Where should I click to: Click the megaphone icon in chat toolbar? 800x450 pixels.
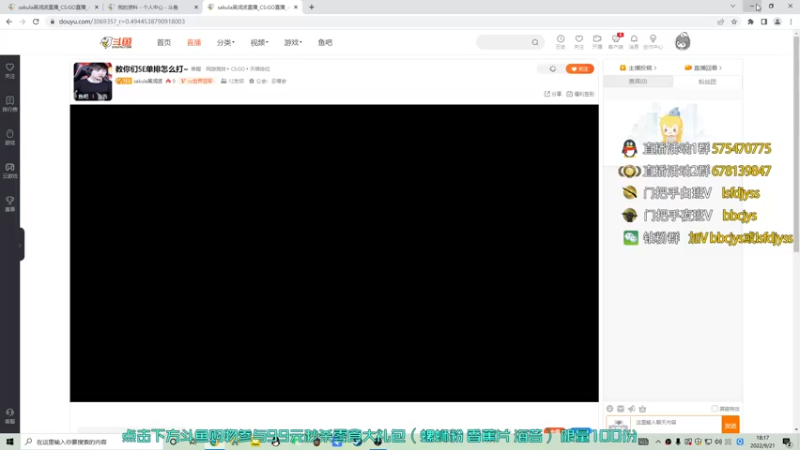632,409
